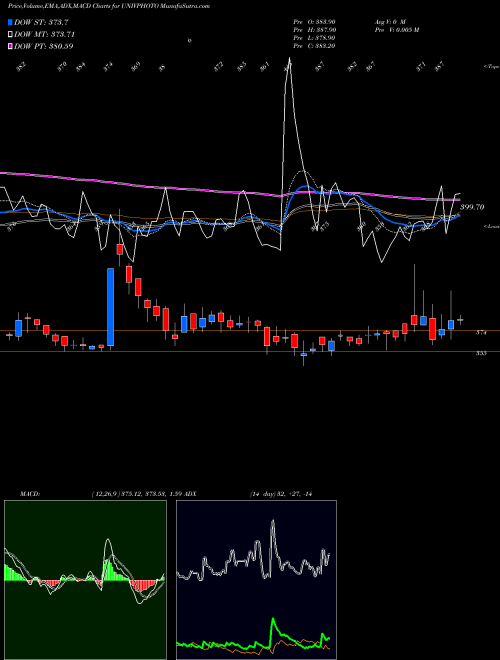Click the Tops marker at right edge
The height and width of the screenshot is (660, 500).
[x=491, y=67]
